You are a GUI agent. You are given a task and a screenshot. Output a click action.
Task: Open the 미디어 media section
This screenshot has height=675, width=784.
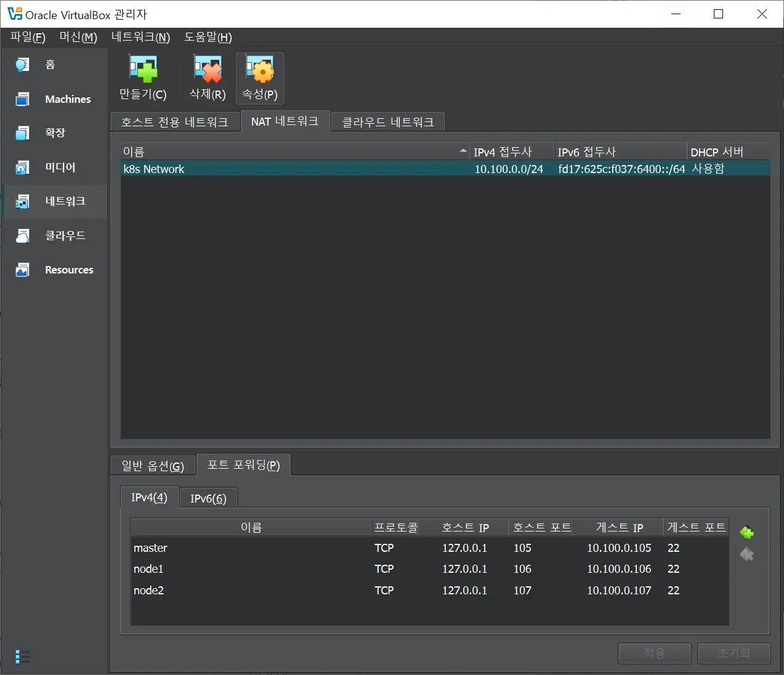[x=54, y=168]
